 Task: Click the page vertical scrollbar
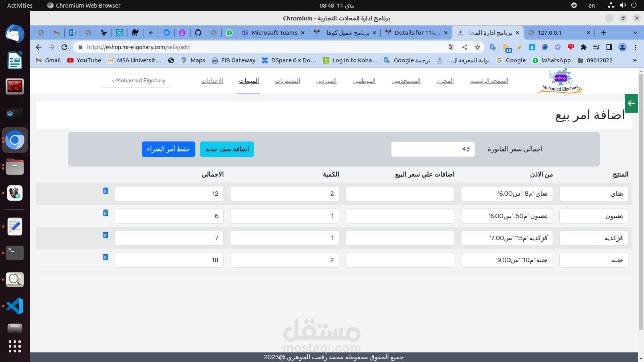pos(641,201)
